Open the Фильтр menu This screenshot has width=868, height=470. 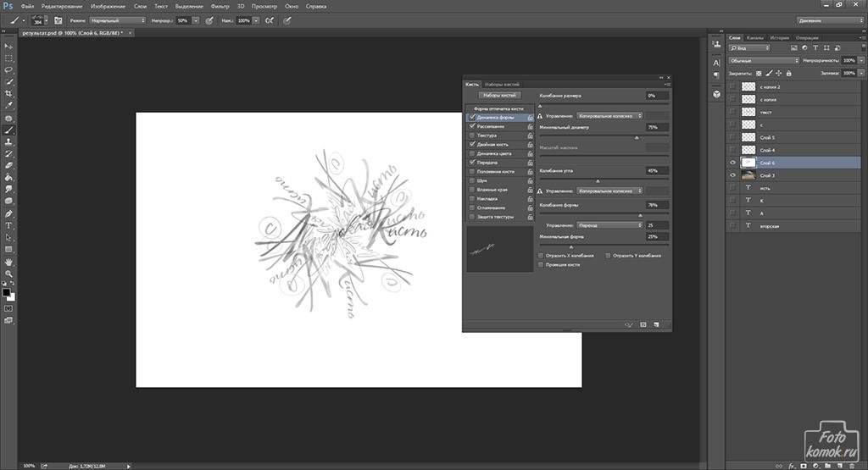220,6
